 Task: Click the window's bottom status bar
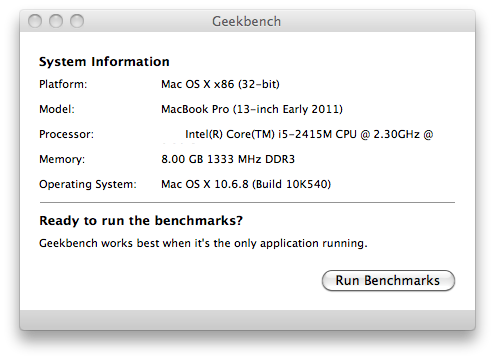click(247, 320)
